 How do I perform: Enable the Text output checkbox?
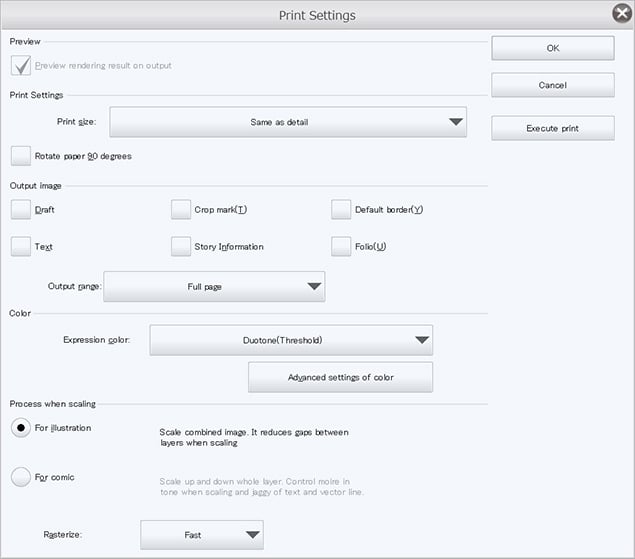[x=21, y=246]
